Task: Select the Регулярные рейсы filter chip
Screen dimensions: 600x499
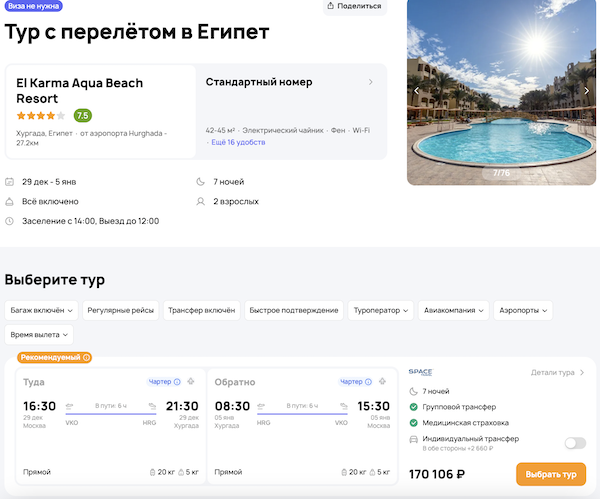Action: click(120, 310)
